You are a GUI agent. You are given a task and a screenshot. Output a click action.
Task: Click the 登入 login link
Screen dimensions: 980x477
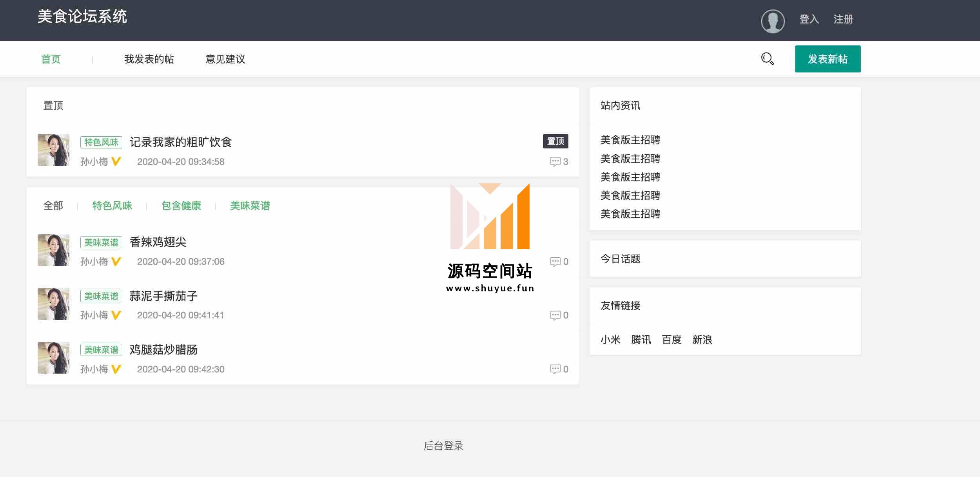[x=809, y=19]
